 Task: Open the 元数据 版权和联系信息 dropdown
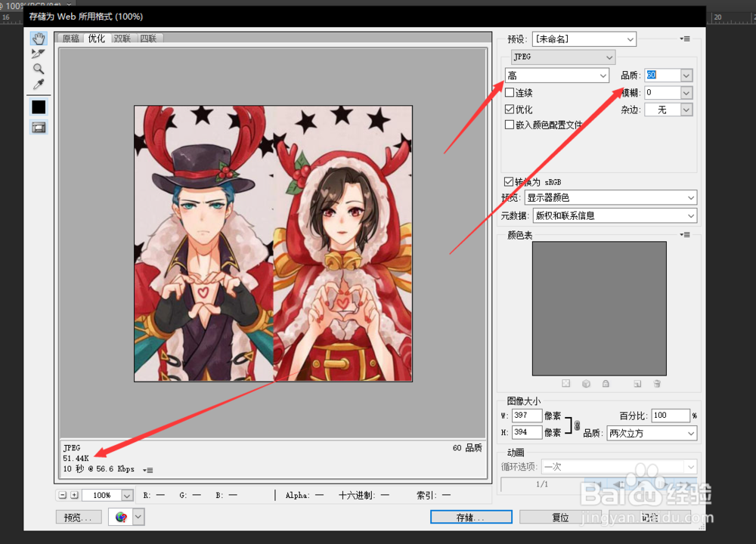coord(615,215)
